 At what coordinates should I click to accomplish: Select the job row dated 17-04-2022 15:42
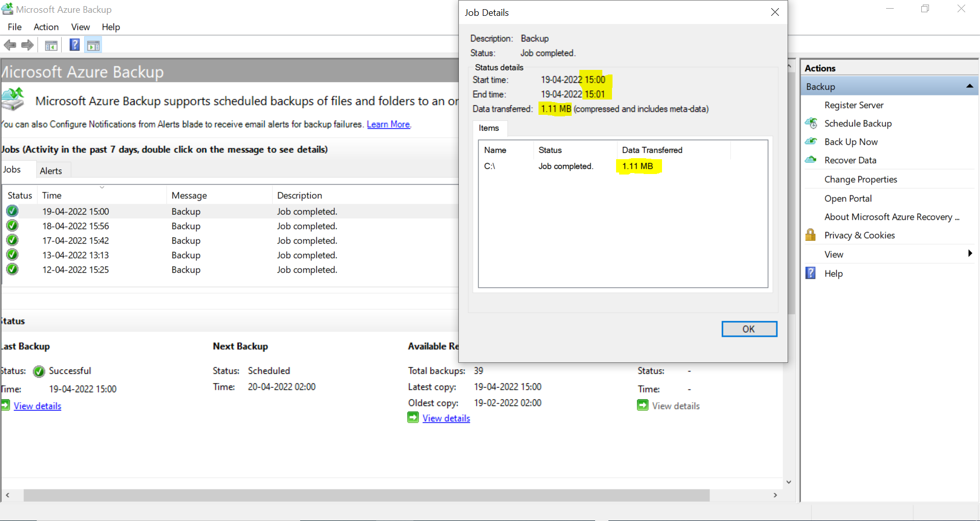pyautogui.click(x=231, y=240)
